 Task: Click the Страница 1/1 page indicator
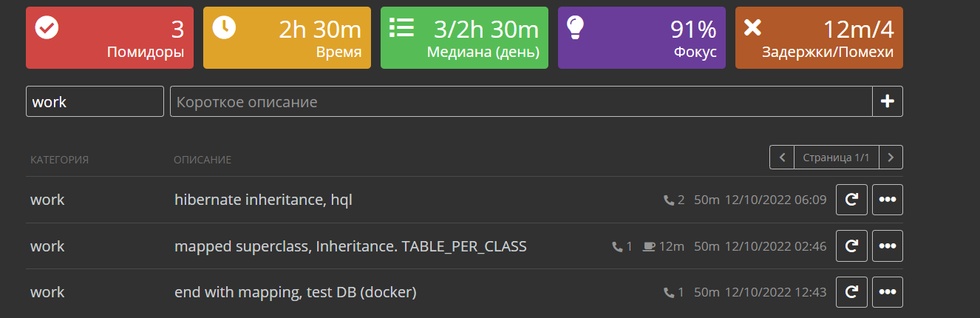[837, 158]
